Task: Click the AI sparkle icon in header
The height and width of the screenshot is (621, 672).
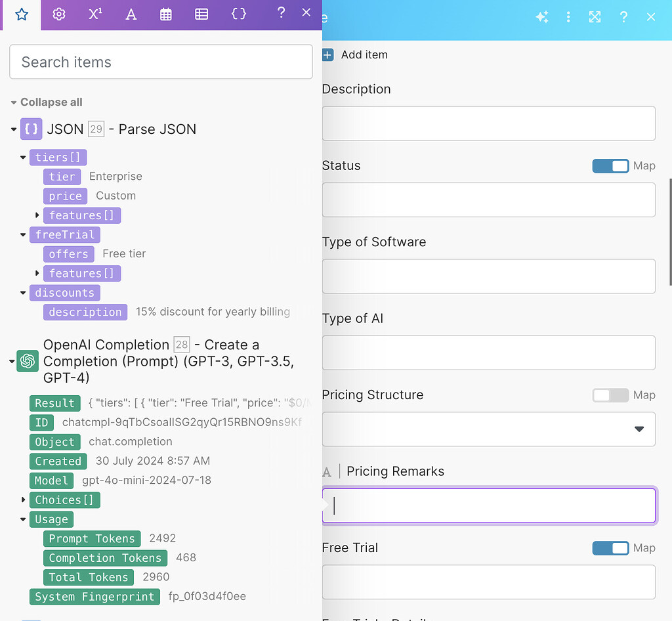Action: point(542,18)
